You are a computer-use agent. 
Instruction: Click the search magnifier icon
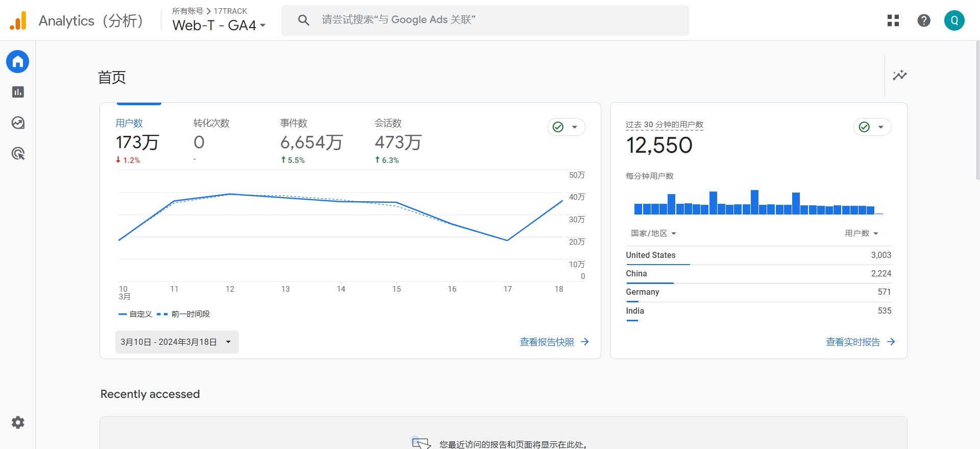click(304, 20)
